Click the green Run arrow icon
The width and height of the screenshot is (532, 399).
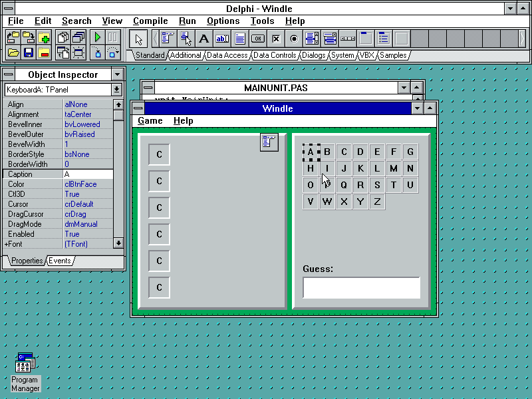(x=98, y=38)
